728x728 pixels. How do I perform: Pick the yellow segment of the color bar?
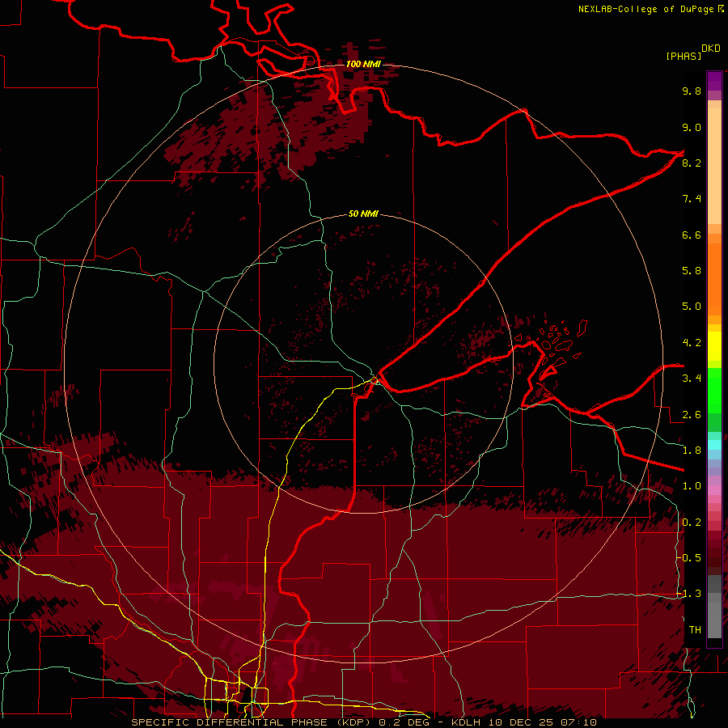pyautogui.click(x=714, y=346)
